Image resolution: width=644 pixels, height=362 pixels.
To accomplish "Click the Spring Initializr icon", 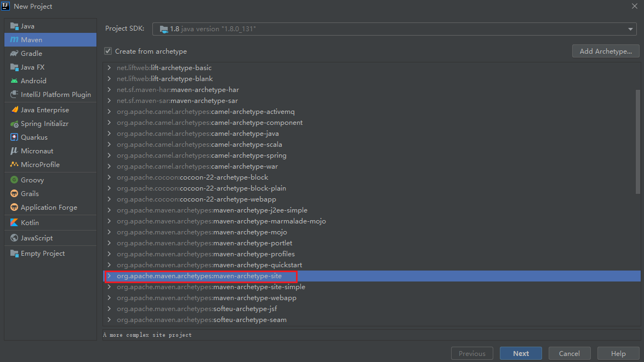I will (x=14, y=124).
